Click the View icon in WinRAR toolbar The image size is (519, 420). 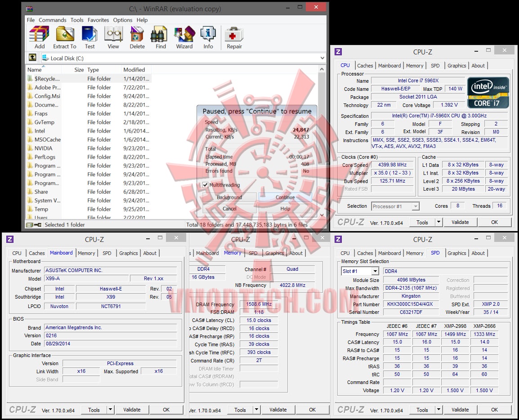pos(113,34)
